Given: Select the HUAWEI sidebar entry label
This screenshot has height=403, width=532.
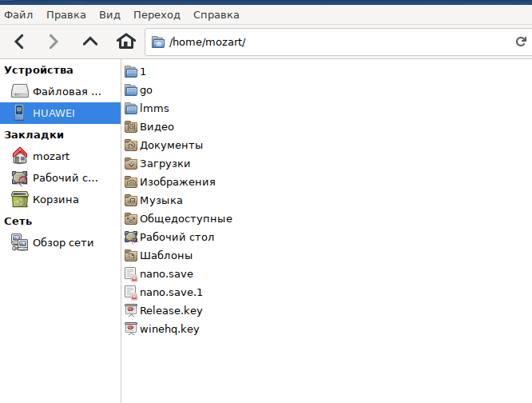Looking at the screenshot, I should [x=54, y=113].
